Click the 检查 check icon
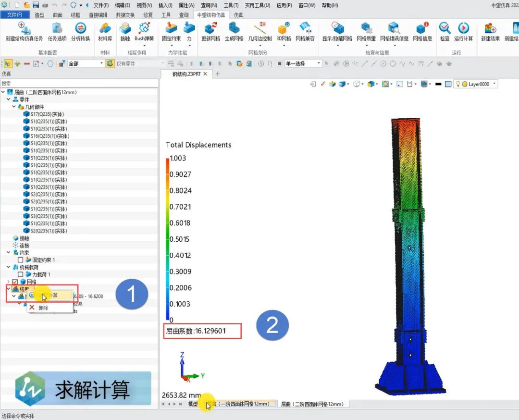The height and width of the screenshot is (420, 519). tap(445, 32)
